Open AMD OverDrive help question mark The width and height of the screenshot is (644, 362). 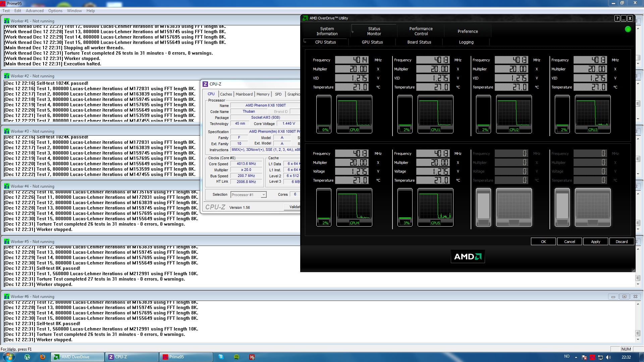click(617, 18)
